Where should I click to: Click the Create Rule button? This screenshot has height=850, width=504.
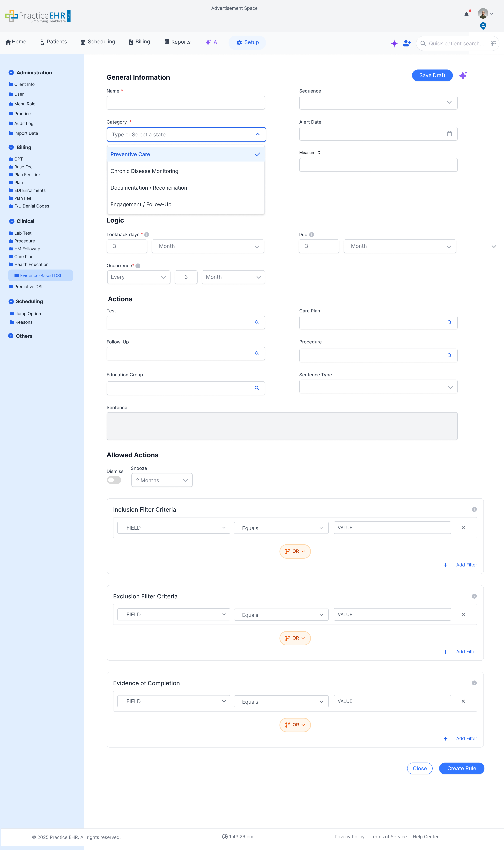[x=462, y=768]
